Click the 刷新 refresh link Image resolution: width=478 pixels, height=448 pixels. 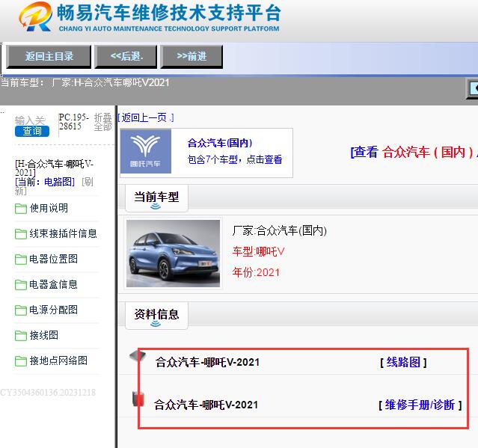tap(54, 186)
